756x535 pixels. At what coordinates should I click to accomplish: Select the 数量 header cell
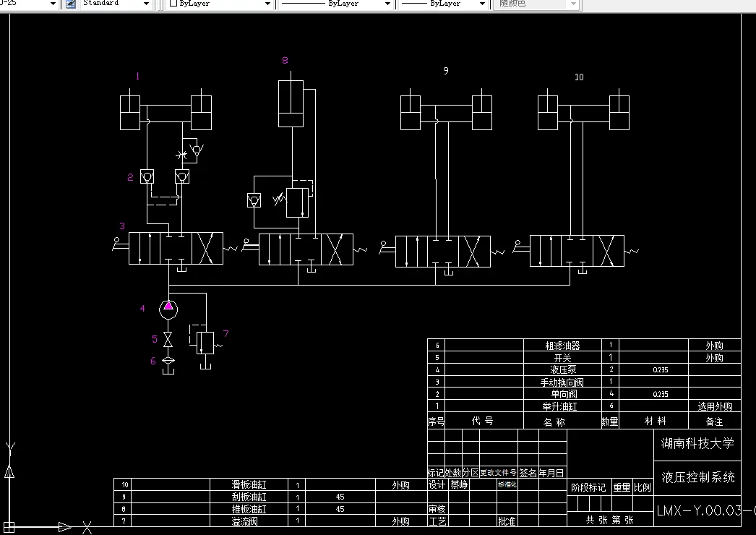610,421
